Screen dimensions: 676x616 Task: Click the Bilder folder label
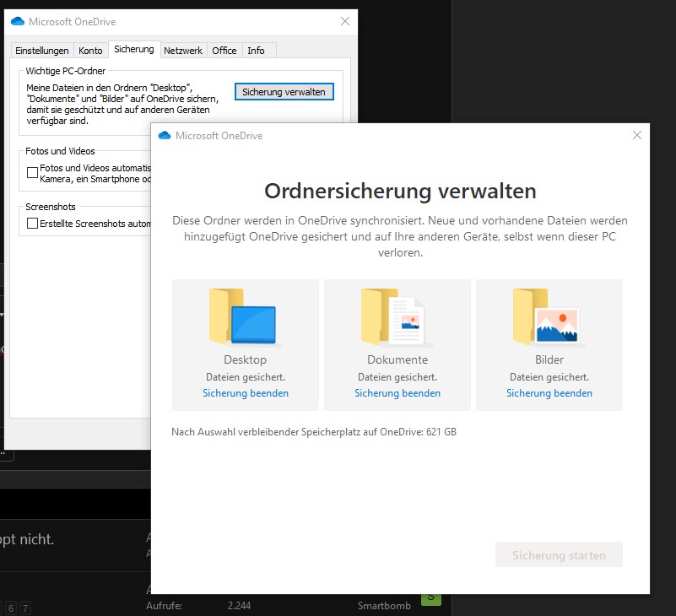(x=549, y=359)
